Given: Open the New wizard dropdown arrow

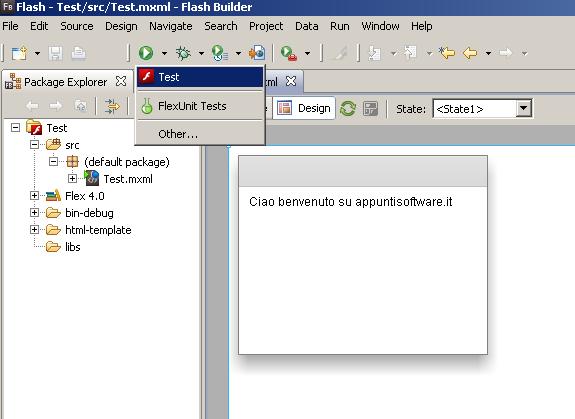Looking at the screenshot, I should pyautogui.click(x=37, y=54).
